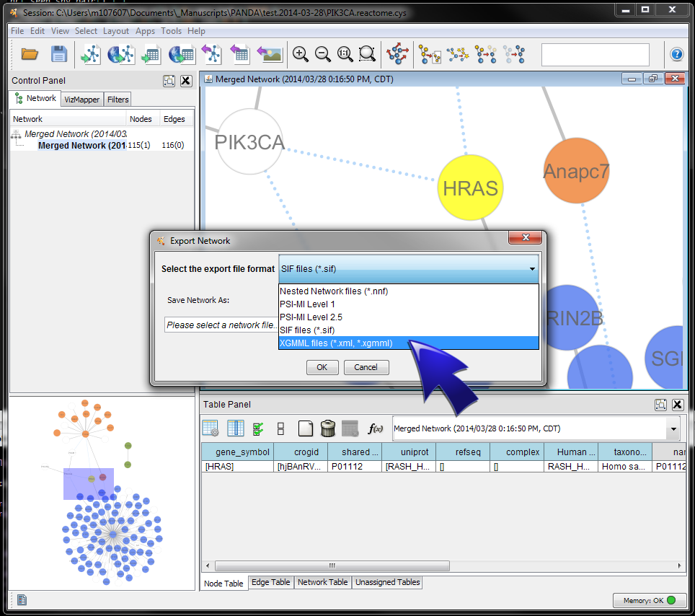Click OK in Export Network dialog

322,367
